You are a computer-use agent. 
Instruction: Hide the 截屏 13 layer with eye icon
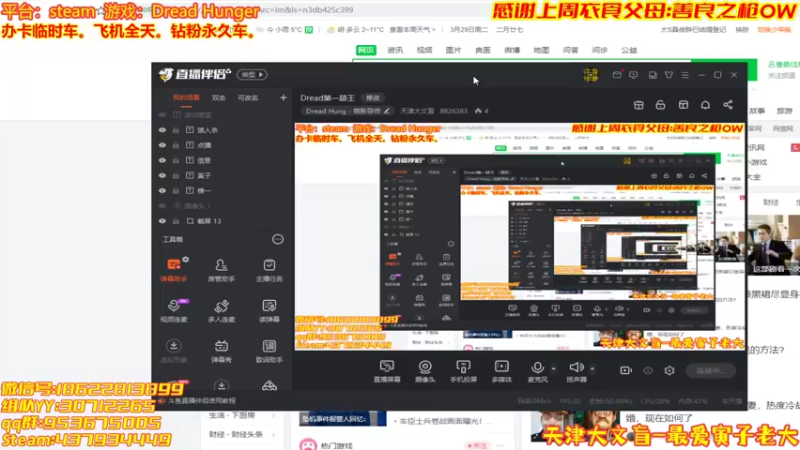point(162,221)
